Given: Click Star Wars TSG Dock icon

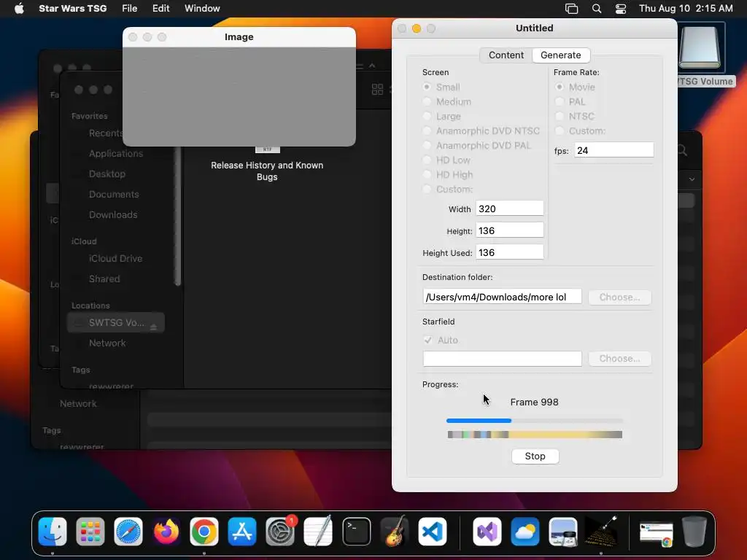Looking at the screenshot, I should pos(601,532).
